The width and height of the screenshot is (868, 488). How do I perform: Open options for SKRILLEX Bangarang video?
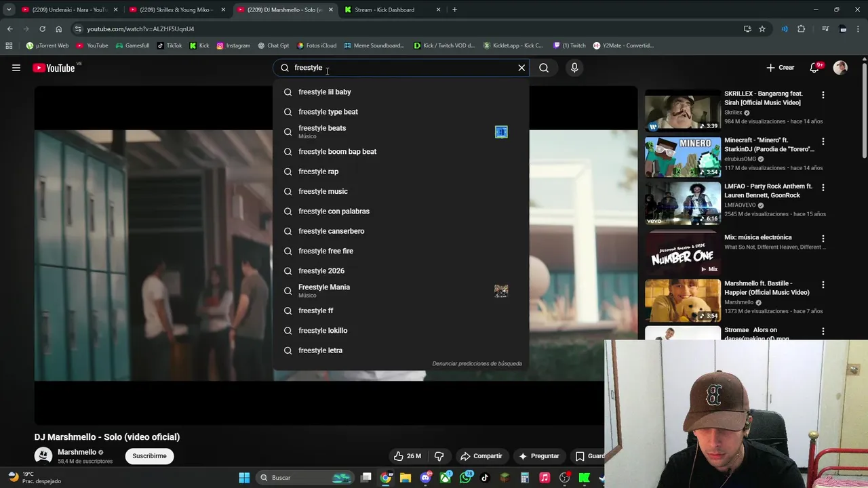click(823, 96)
